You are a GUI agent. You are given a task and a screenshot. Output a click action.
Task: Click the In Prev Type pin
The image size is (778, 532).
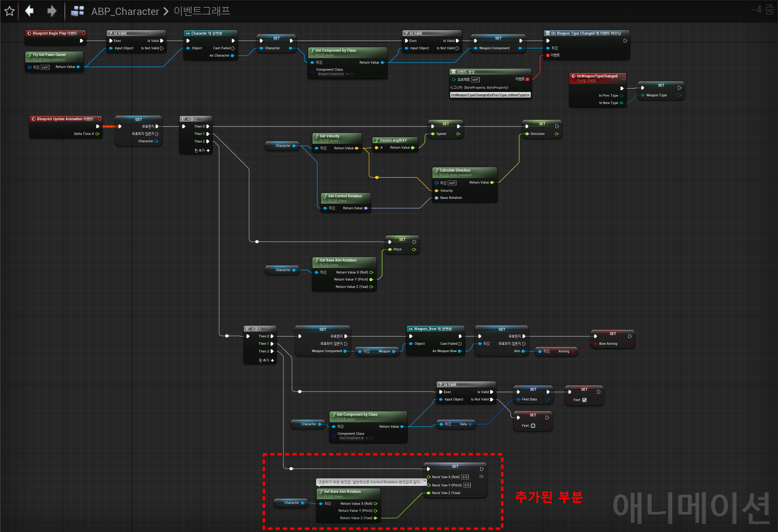(621, 96)
